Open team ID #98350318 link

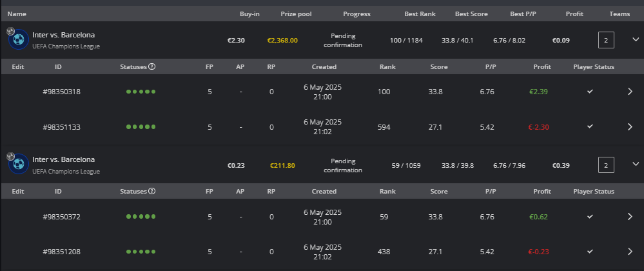click(62, 92)
